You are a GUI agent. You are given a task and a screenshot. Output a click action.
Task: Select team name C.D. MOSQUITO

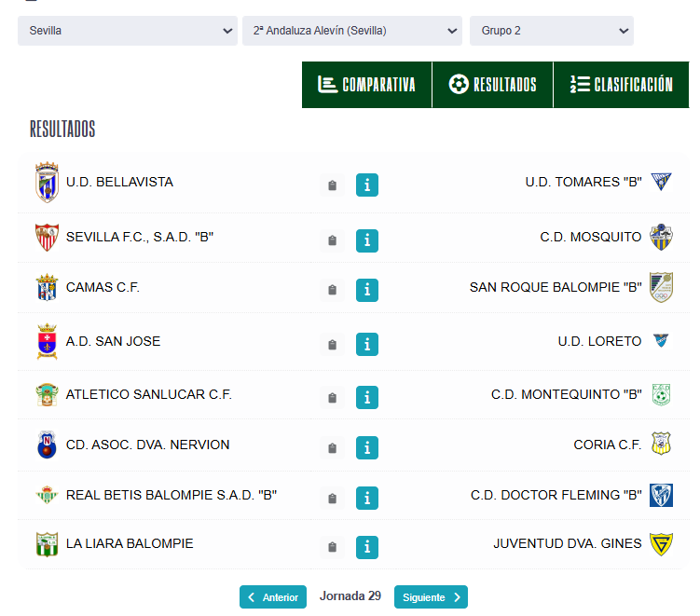(x=591, y=237)
